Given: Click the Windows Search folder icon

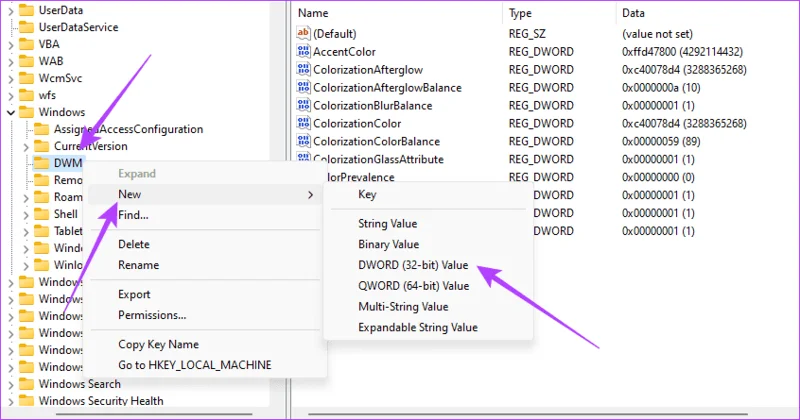Looking at the screenshot, I should click(x=26, y=384).
